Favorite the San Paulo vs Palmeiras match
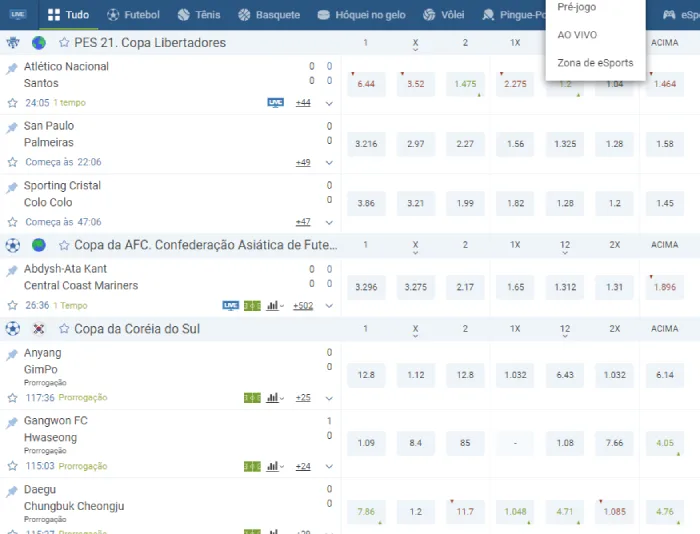The height and width of the screenshot is (534, 700). [12, 162]
